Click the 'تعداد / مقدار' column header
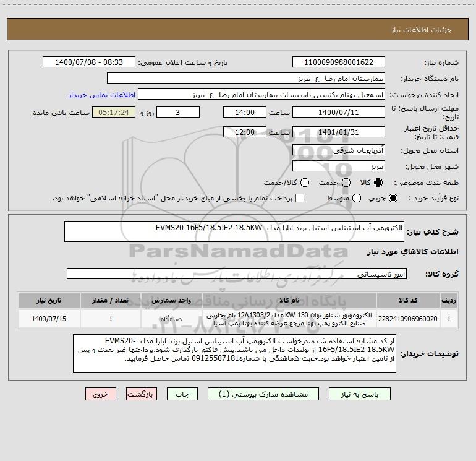The height and width of the screenshot is (461, 476). coord(111,300)
